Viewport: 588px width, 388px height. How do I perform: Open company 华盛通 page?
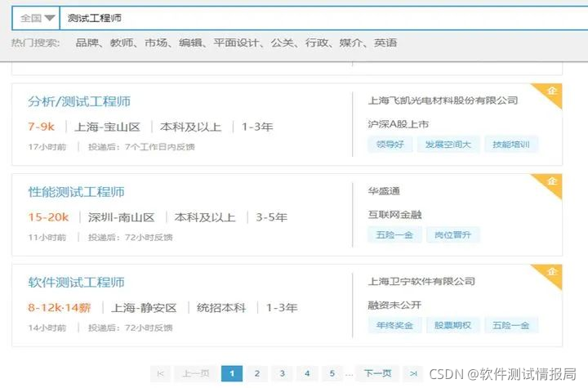click(384, 191)
